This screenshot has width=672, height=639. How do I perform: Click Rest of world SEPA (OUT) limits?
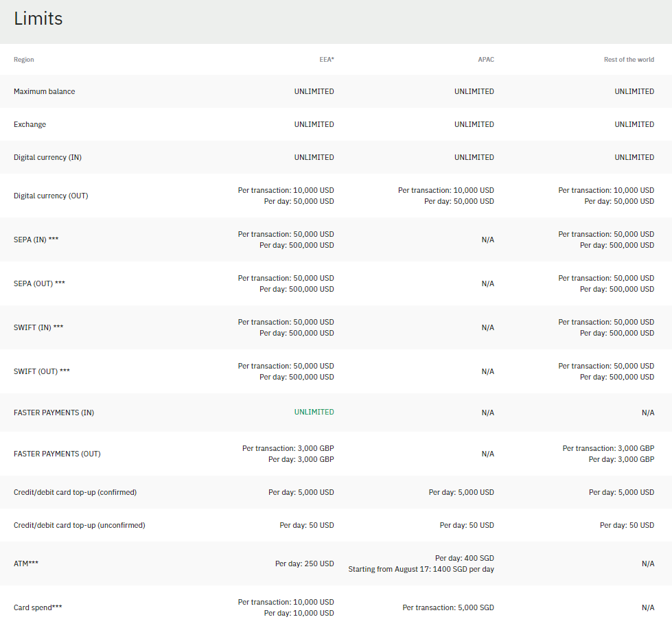(606, 283)
